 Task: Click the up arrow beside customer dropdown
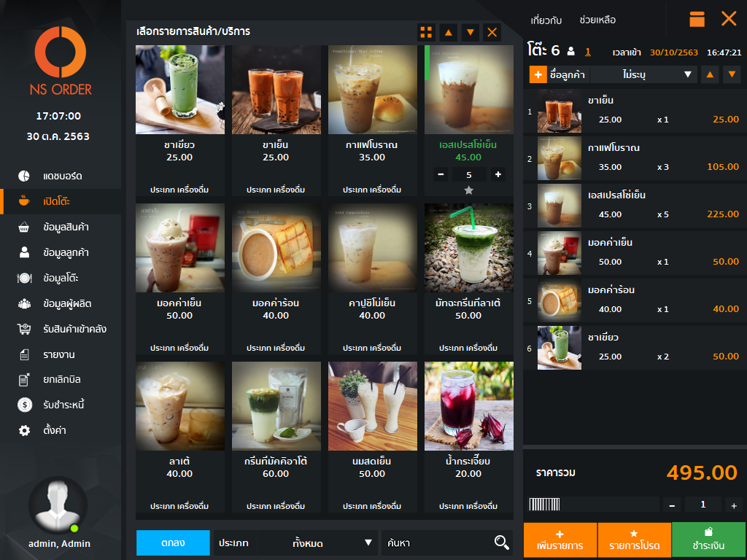pos(710,75)
